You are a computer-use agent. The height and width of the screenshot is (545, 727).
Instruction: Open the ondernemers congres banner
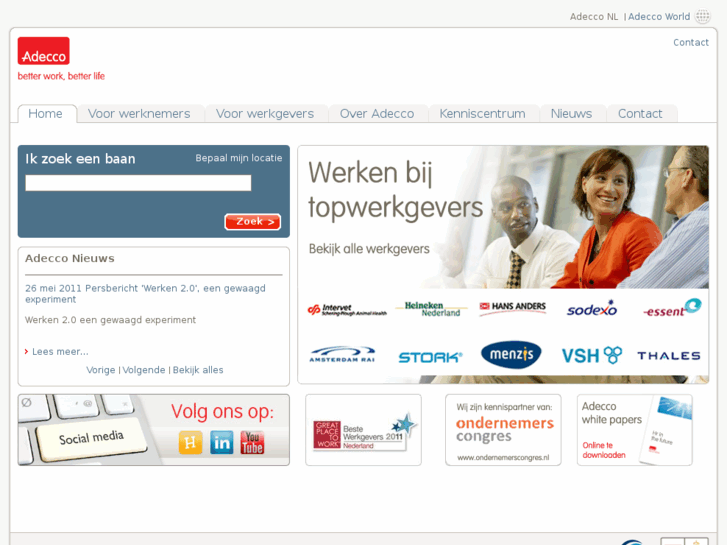(x=503, y=430)
